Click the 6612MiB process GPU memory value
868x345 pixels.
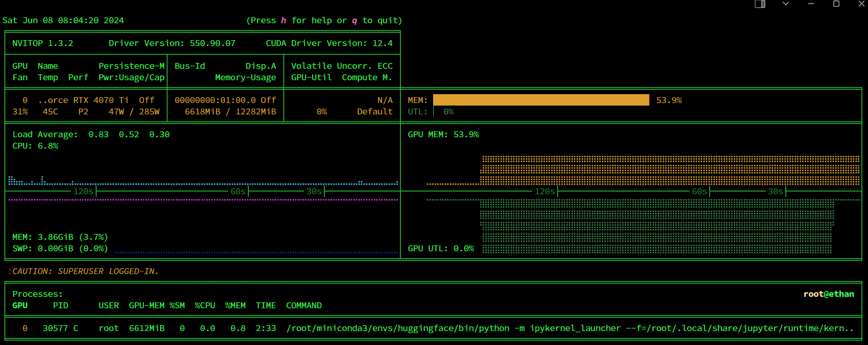147,328
